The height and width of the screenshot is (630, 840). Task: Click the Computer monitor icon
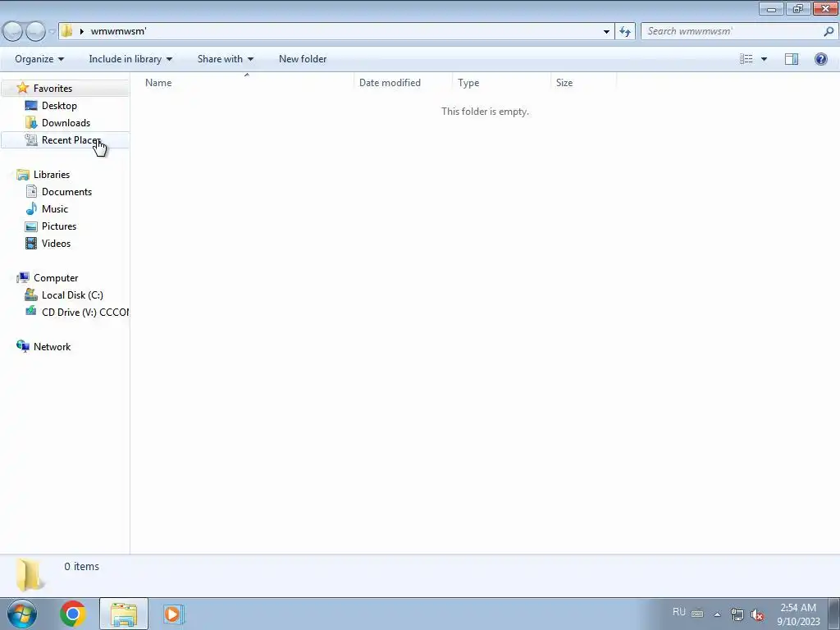pyautogui.click(x=22, y=277)
